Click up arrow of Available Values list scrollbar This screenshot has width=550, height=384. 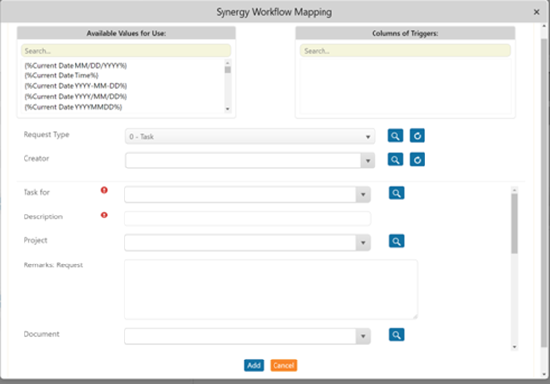pos(228,62)
